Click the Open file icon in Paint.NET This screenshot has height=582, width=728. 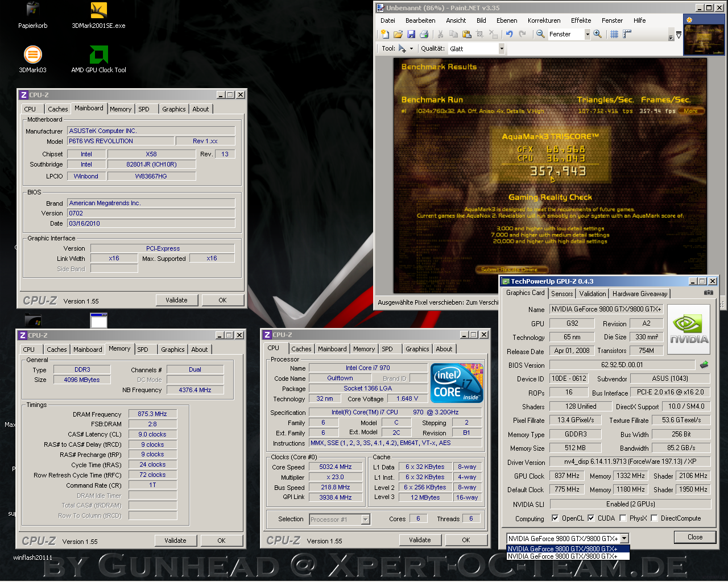click(398, 34)
